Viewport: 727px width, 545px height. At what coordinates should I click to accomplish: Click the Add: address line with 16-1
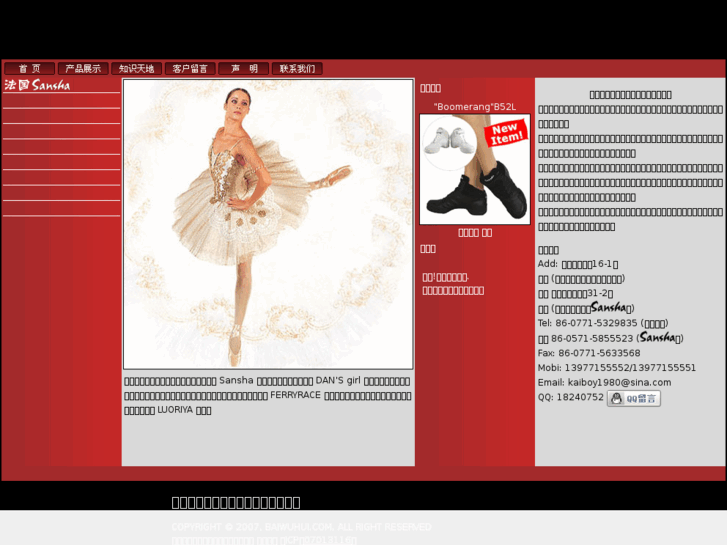[x=578, y=264]
